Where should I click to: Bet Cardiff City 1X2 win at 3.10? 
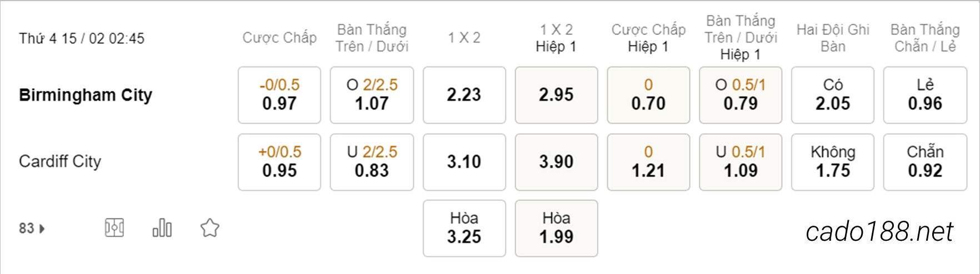point(464,162)
